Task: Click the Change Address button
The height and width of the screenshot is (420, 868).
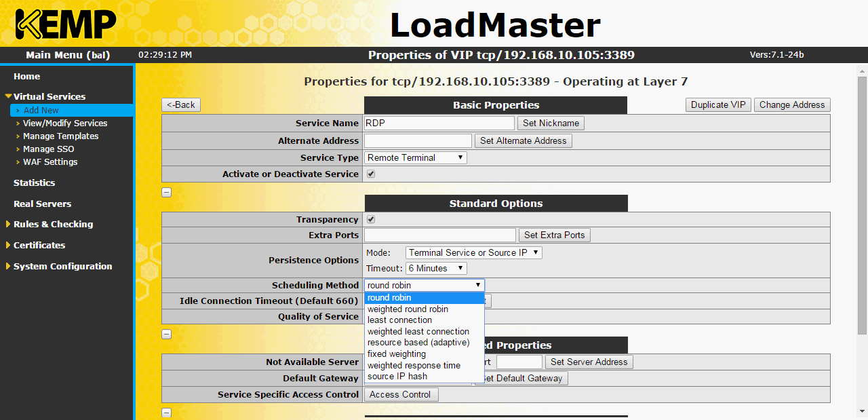Action: [792, 105]
